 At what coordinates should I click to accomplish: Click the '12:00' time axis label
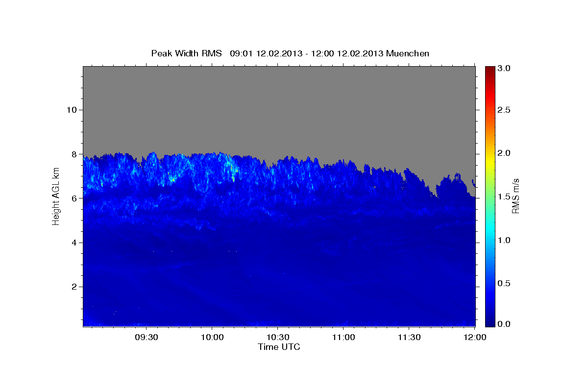point(475,338)
